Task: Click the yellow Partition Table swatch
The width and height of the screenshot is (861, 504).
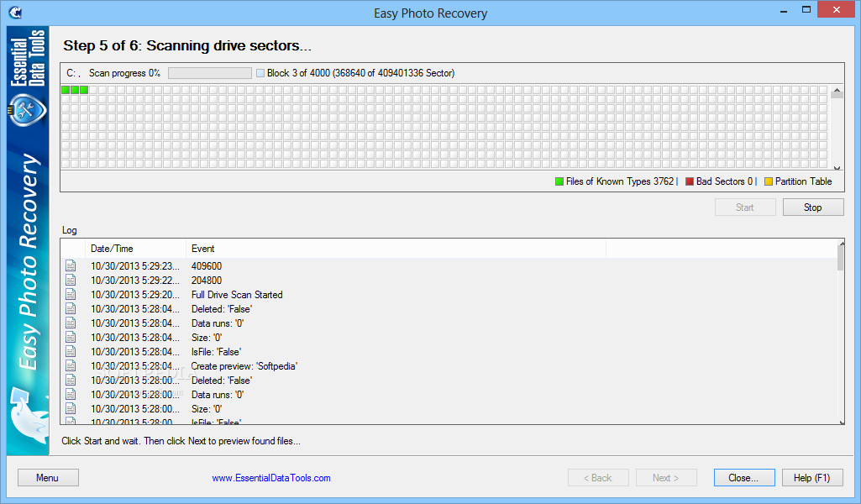Action: (769, 181)
